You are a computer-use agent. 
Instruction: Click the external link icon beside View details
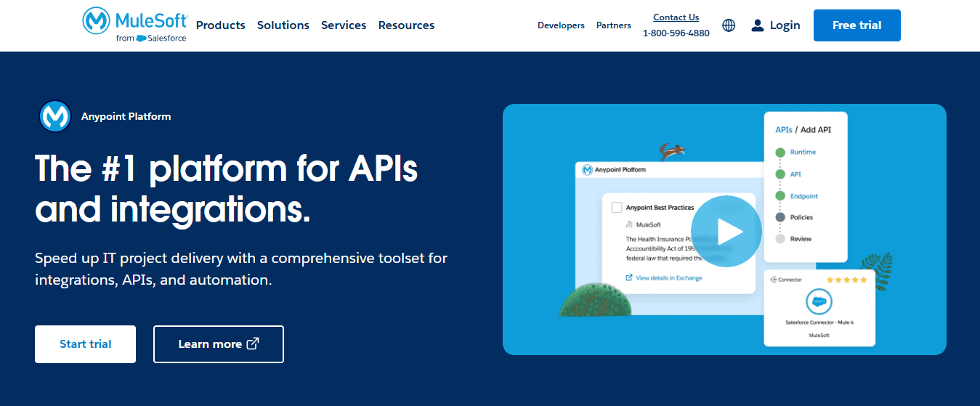coord(629,277)
